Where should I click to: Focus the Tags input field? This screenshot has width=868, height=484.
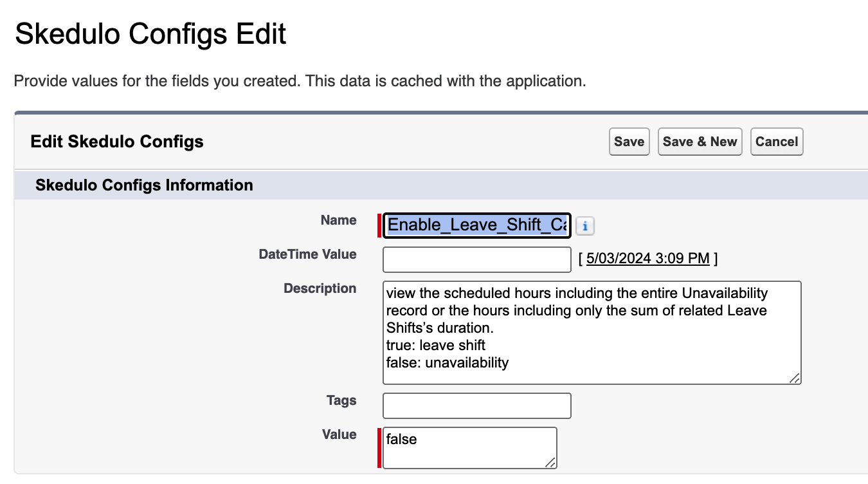(x=477, y=405)
